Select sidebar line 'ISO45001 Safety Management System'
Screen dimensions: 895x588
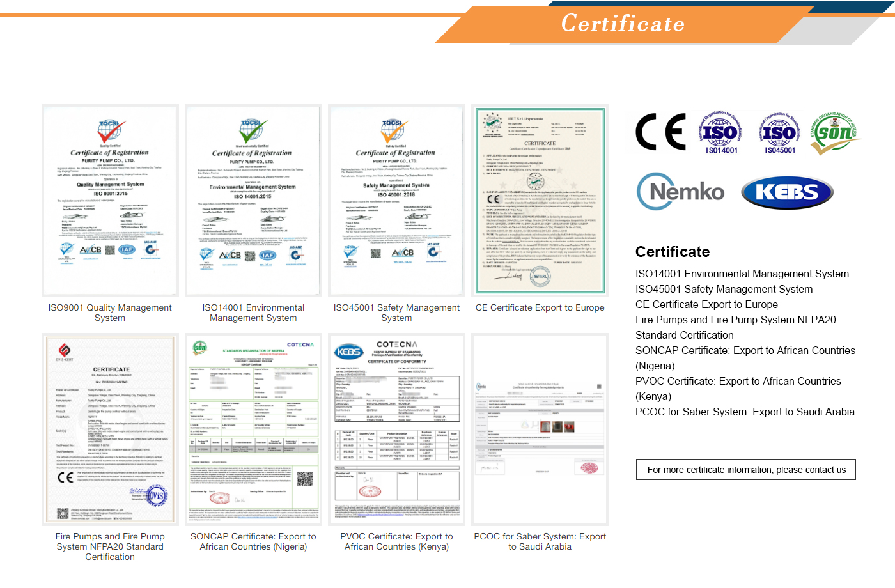coord(724,289)
